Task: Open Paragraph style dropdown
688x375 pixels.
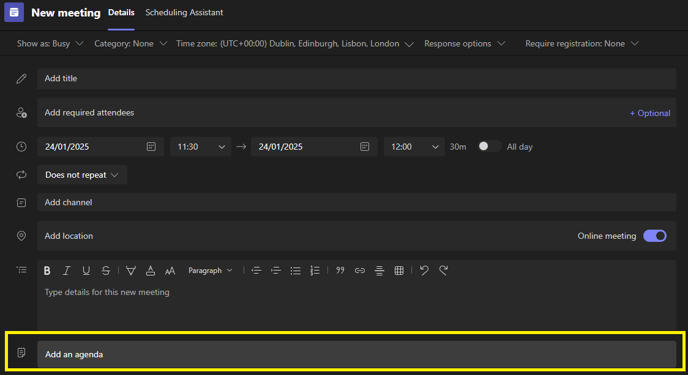Action: point(210,271)
